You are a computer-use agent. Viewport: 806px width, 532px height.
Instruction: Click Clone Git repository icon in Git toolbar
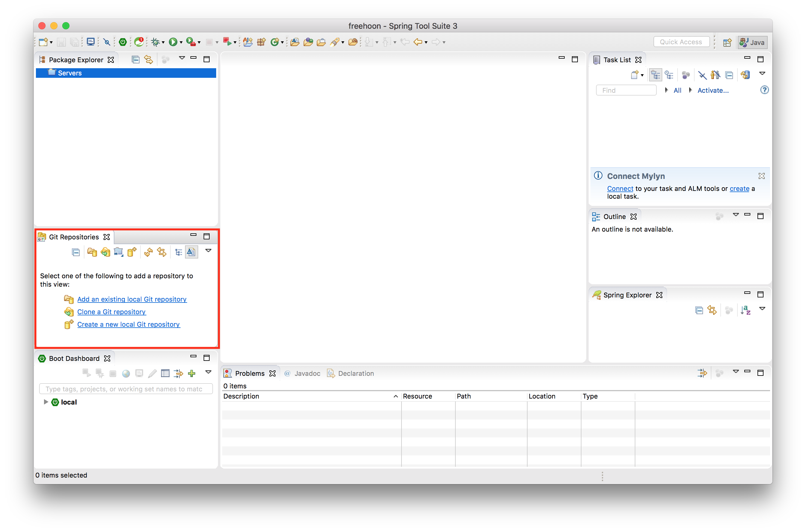tap(105, 252)
